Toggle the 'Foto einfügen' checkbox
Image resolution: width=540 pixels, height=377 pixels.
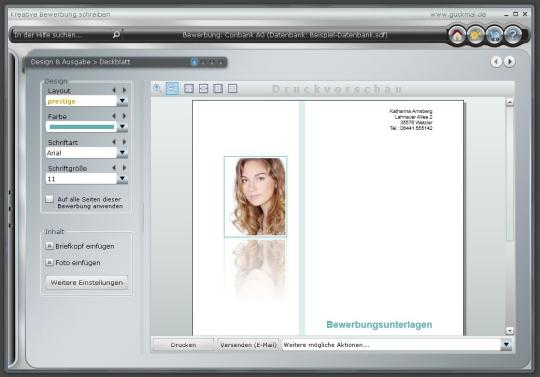(x=49, y=262)
